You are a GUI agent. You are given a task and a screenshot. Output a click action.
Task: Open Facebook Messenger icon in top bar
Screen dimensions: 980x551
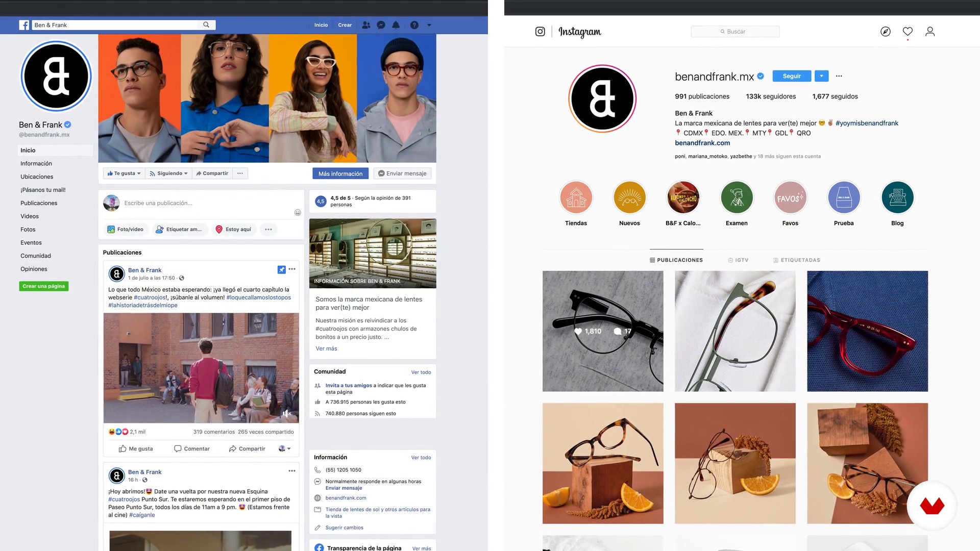(x=381, y=25)
